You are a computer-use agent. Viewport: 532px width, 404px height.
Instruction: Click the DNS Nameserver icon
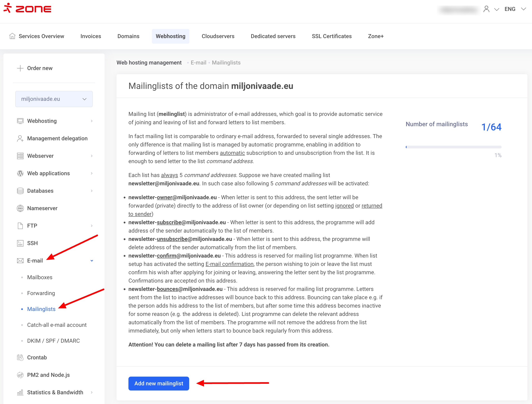[x=20, y=208]
